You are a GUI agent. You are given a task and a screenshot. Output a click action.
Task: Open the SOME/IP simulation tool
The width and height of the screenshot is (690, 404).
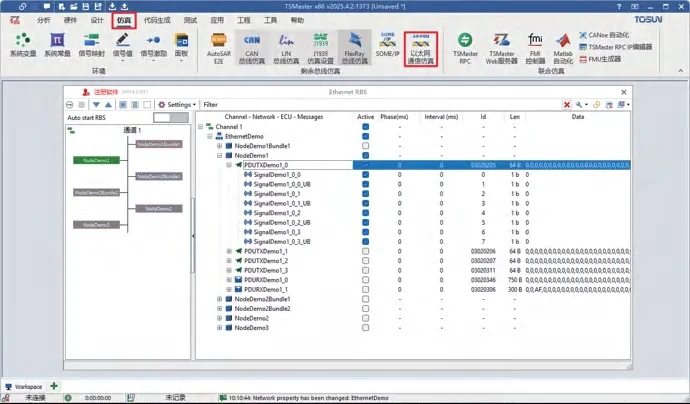pos(387,45)
